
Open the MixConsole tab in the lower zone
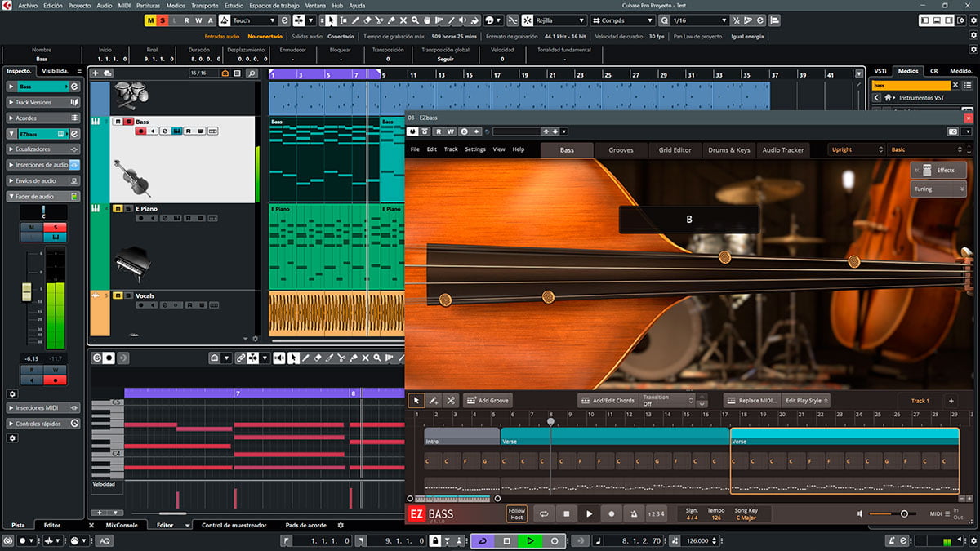tap(122, 525)
